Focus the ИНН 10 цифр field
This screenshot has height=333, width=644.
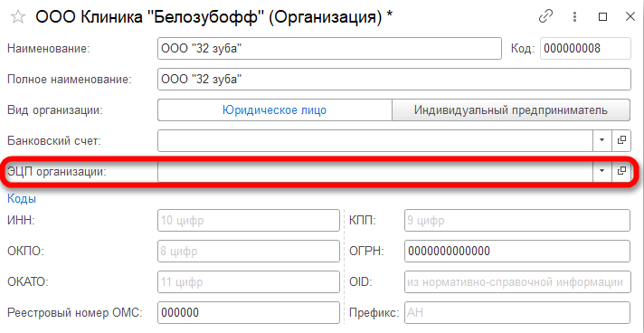pyautogui.click(x=249, y=221)
